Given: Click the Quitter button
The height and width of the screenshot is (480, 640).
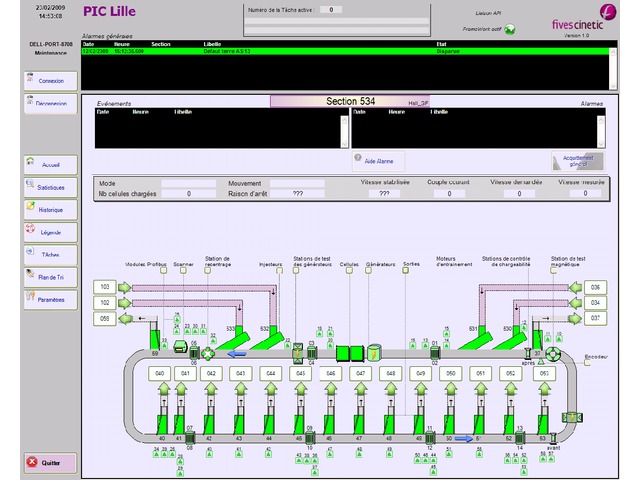Looking at the screenshot, I should [x=50, y=462].
